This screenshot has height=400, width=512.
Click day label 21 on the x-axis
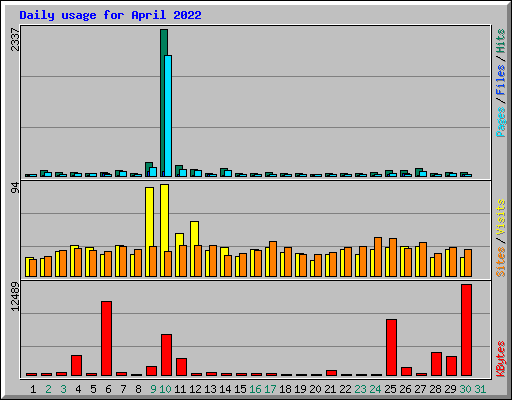(x=330, y=389)
